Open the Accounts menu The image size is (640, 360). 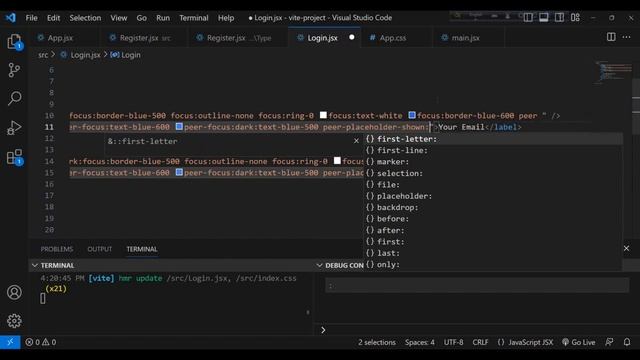coord(14,292)
